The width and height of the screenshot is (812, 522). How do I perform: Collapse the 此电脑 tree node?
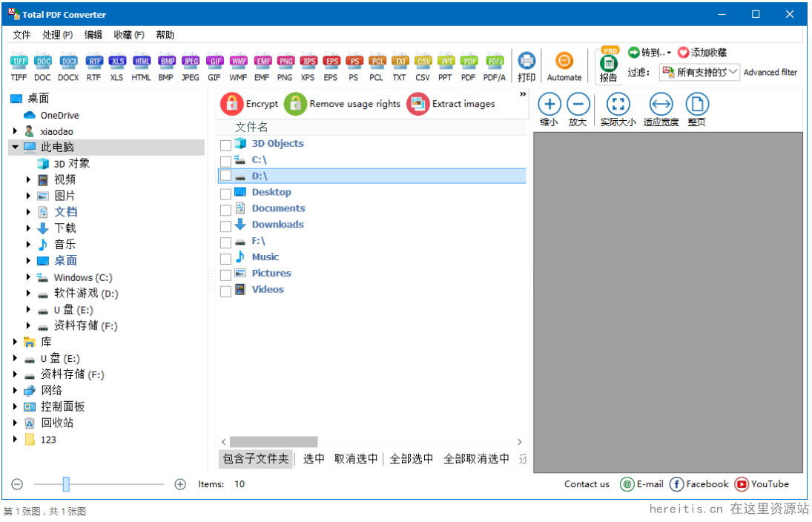pyautogui.click(x=15, y=148)
